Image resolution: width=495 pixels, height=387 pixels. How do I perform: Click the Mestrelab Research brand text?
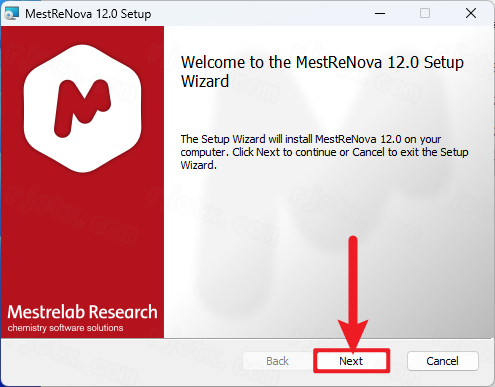coord(82,312)
